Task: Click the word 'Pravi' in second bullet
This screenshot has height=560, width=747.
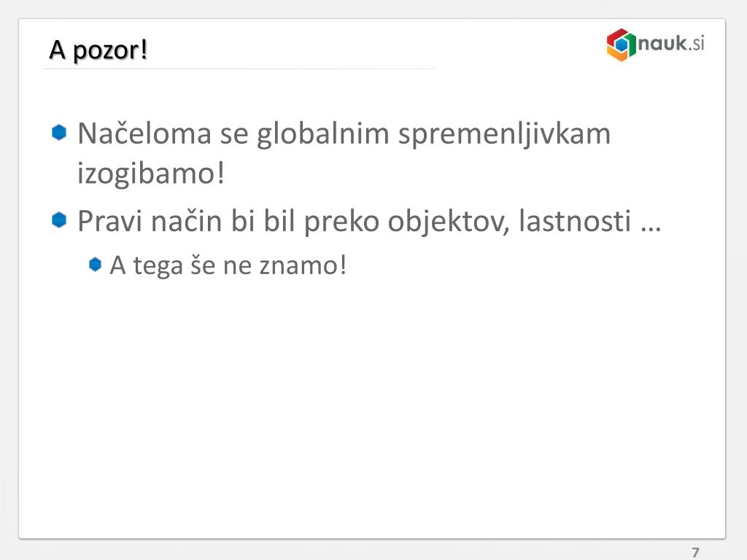Action: (x=109, y=222)
